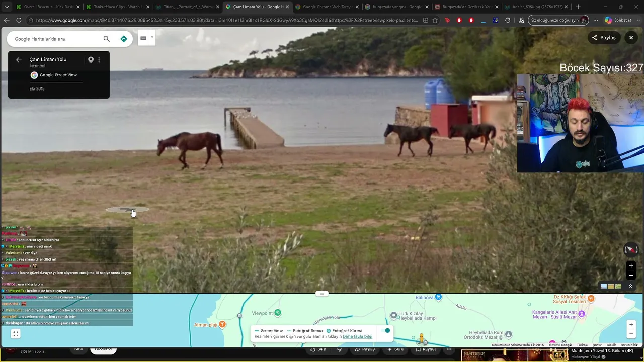Click the mini map expand fullscreen icon
The image size is (644, 362).
pyautogui.click(x=16, y=334)
